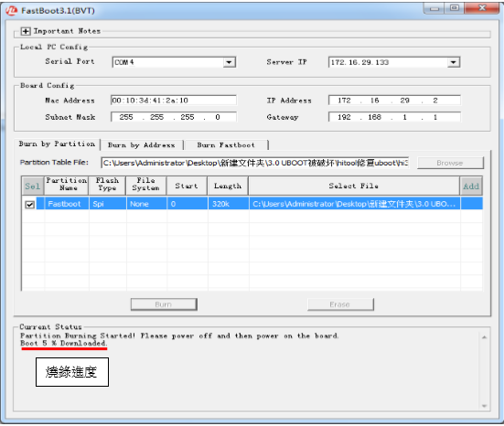This screenshot has width=504, height=426.
Task: Click the Length column header
Action: pos(228,186)
